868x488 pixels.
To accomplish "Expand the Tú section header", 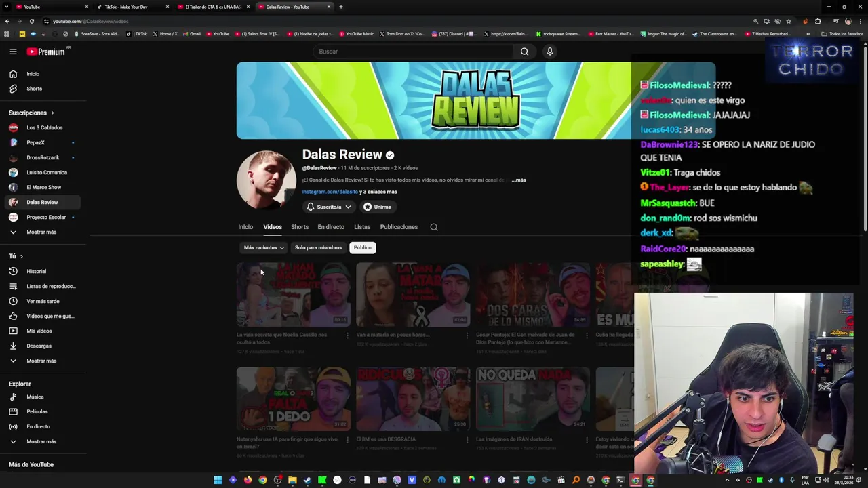I will [16, 256].
